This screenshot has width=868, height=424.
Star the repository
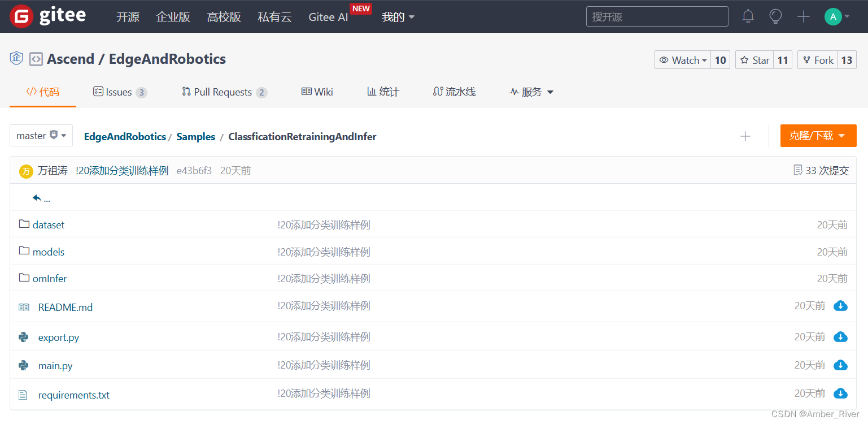click(754, 60)
